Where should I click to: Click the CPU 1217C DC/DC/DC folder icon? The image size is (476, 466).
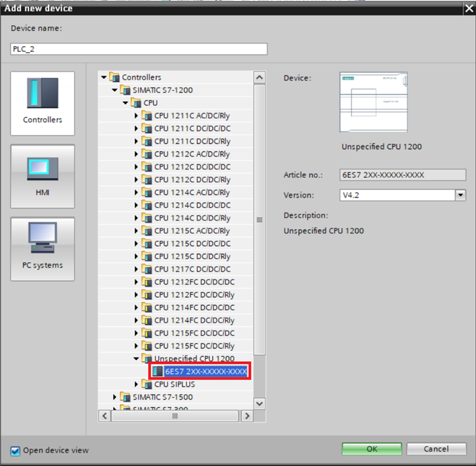(147, 269)
